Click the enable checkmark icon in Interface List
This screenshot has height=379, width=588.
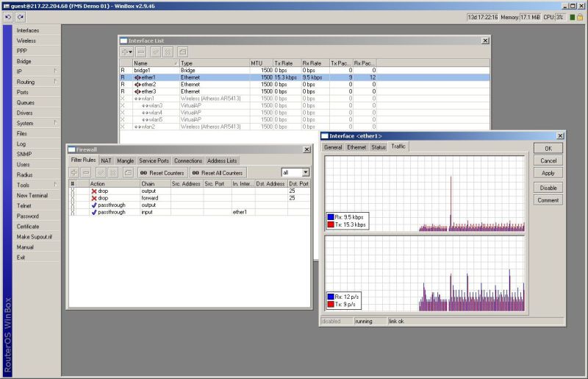pos(155,52)
